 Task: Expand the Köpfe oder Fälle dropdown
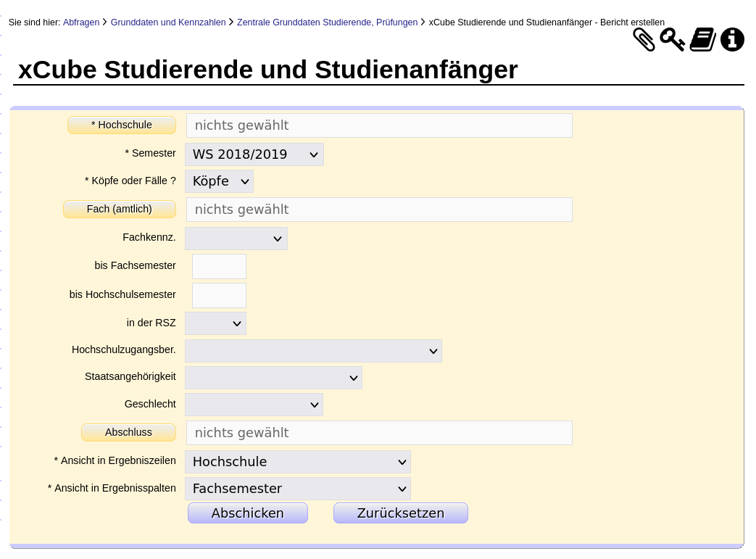pyautogui.click(x=219, y=181)
